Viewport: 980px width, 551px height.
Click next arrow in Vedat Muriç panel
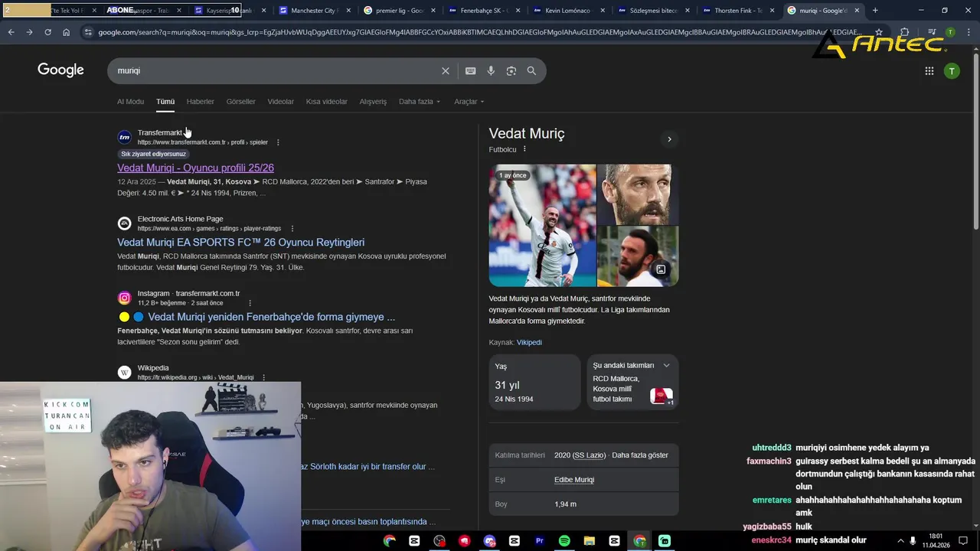669,139
